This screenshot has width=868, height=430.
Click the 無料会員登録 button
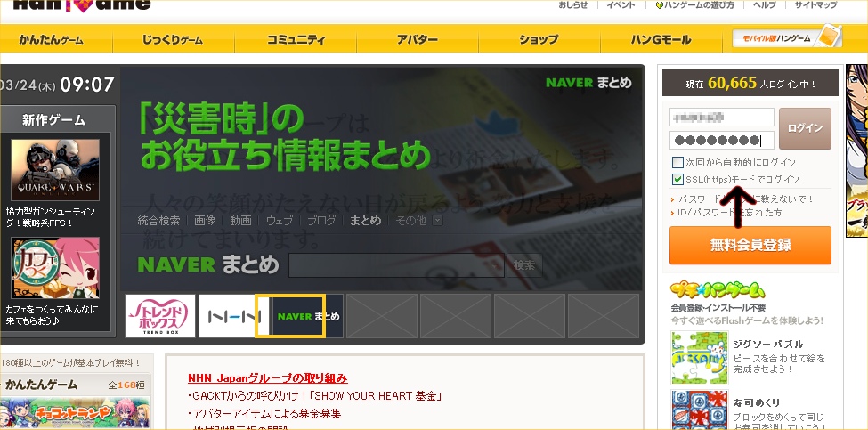[x=750, y=245]
